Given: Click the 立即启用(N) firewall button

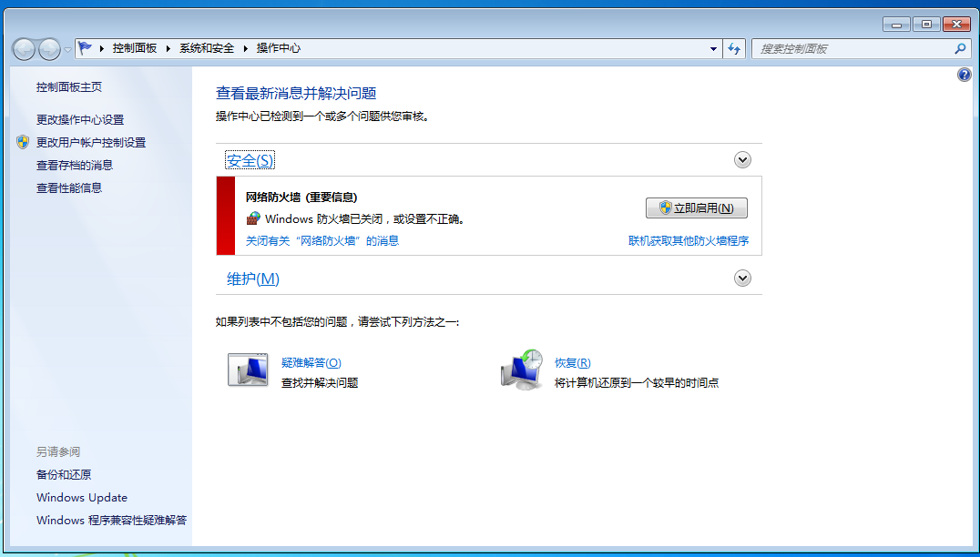Looking at the screenshot, I should [x=696, y=208].
